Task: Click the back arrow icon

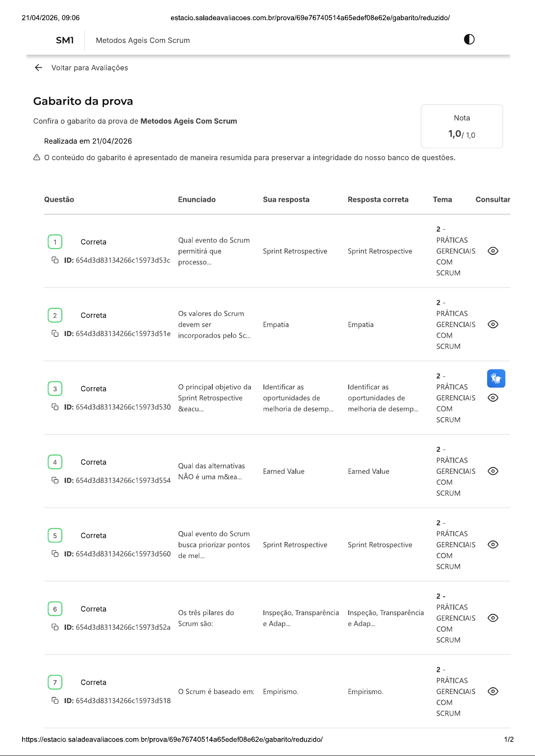Action: click(x=39, y=68)
